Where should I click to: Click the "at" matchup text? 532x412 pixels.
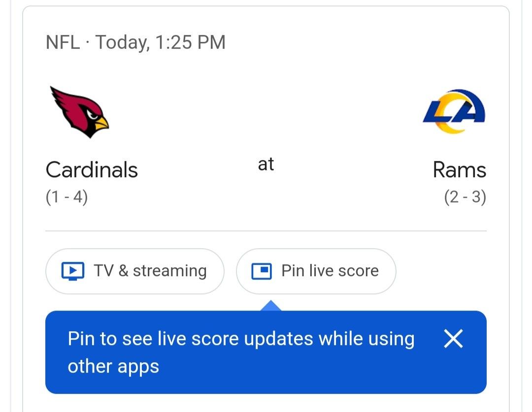[266, 164]
